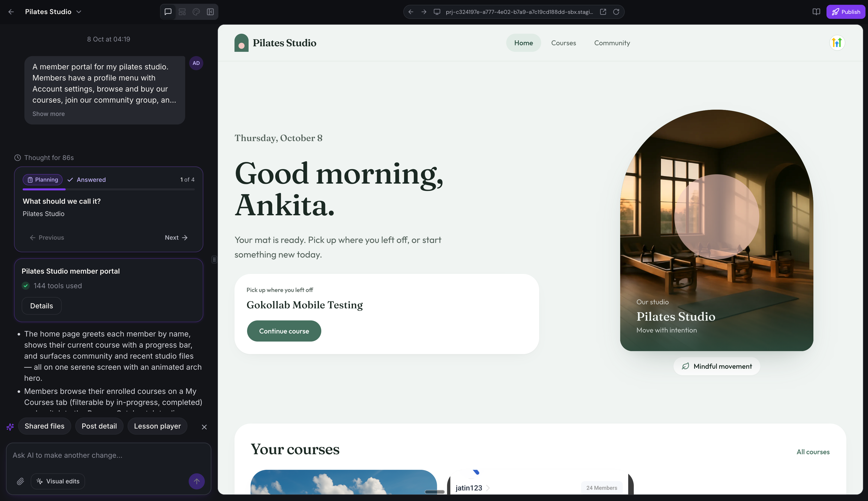Go to Next planning question

pos(176,237)
